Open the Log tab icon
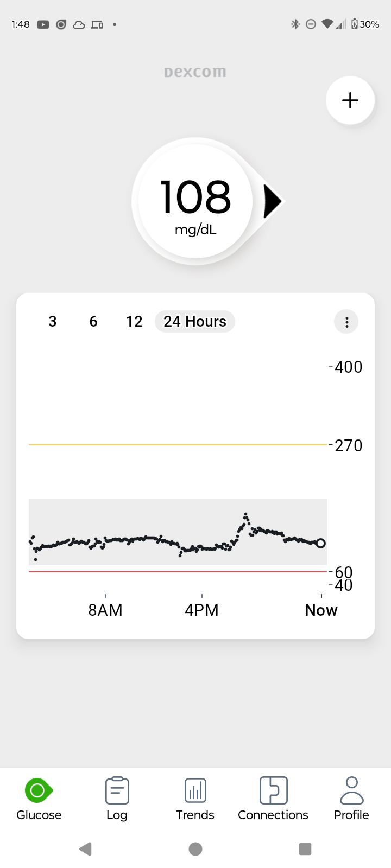This screenshot has height=868, width=391. [x=117, y=790]
